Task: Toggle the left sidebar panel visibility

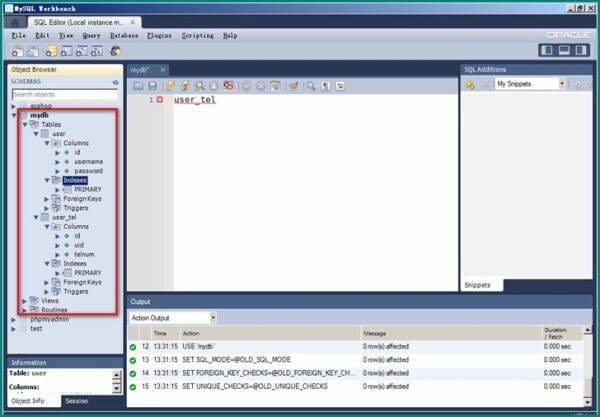Action: [x=547, y=50]
